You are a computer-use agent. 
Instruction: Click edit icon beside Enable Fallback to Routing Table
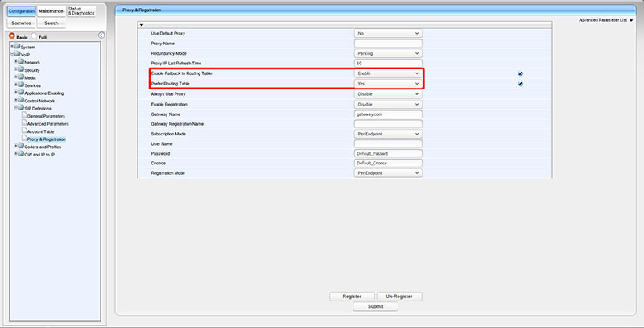pyautogui.click(x=520, y=73)
